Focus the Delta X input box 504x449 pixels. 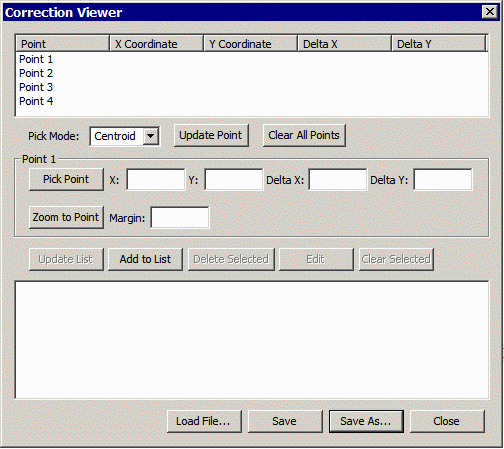338,180
